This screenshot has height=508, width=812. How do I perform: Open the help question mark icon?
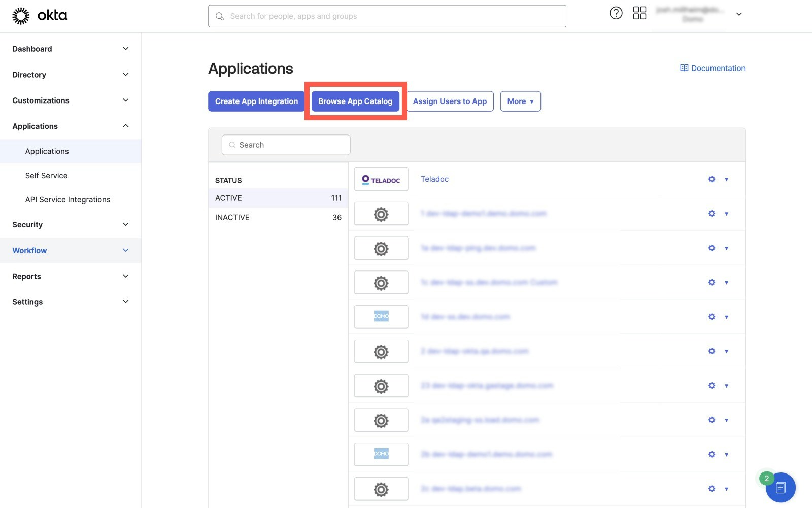point(616,13)
